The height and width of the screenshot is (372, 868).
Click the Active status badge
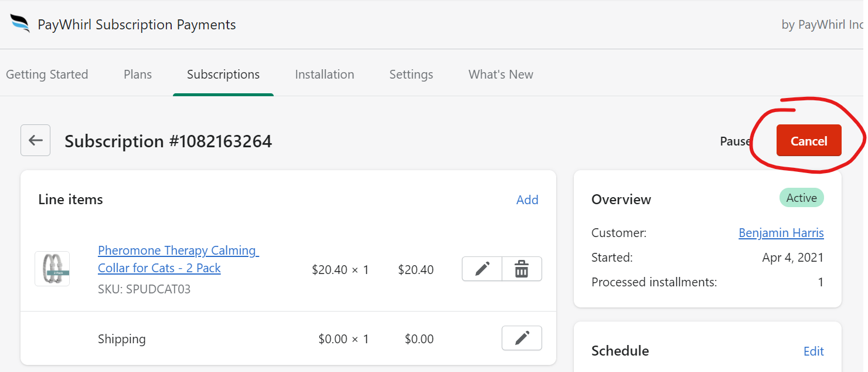801,198
